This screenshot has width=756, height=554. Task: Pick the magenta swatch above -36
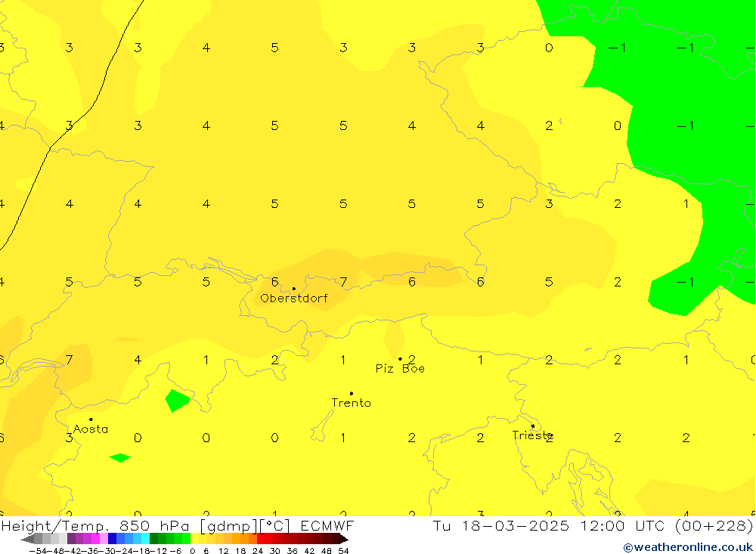pos(95,539)
